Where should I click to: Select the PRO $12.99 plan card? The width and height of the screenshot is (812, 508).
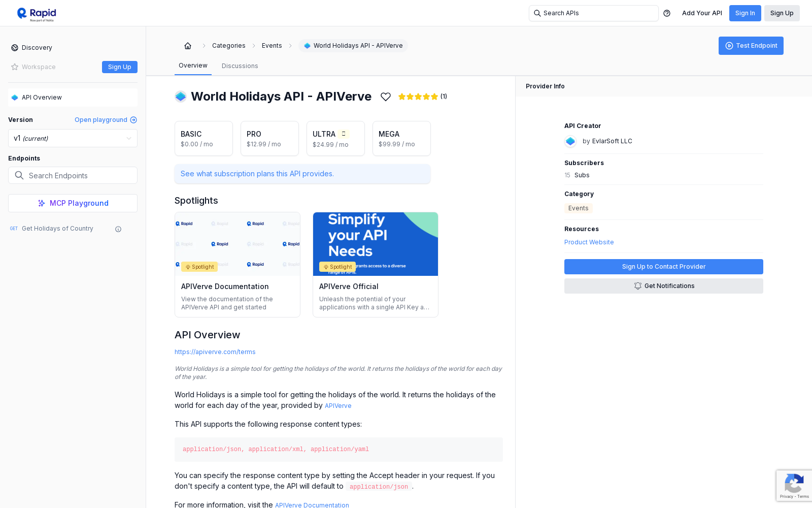(x=269, y=138)
